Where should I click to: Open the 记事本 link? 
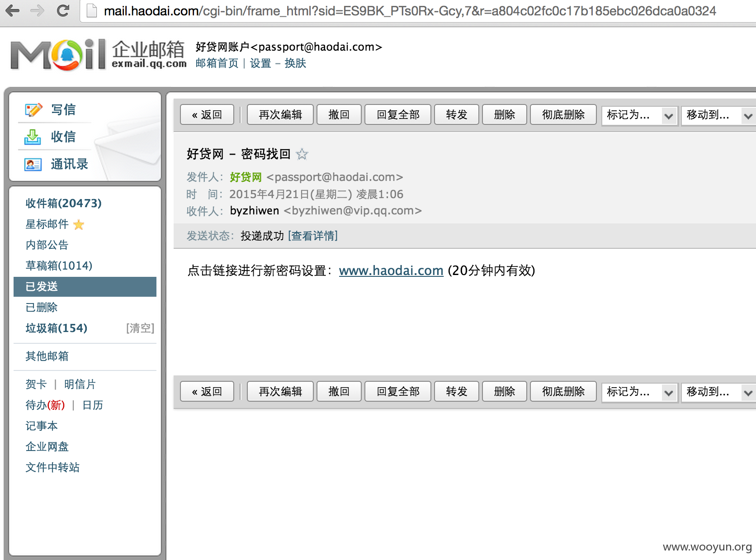42,426
